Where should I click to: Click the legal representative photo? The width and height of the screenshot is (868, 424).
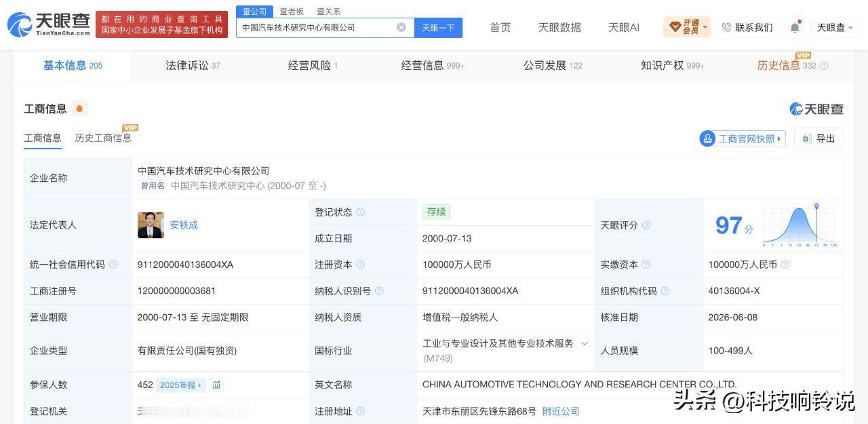pyautogui.click(x=151, y=225)
